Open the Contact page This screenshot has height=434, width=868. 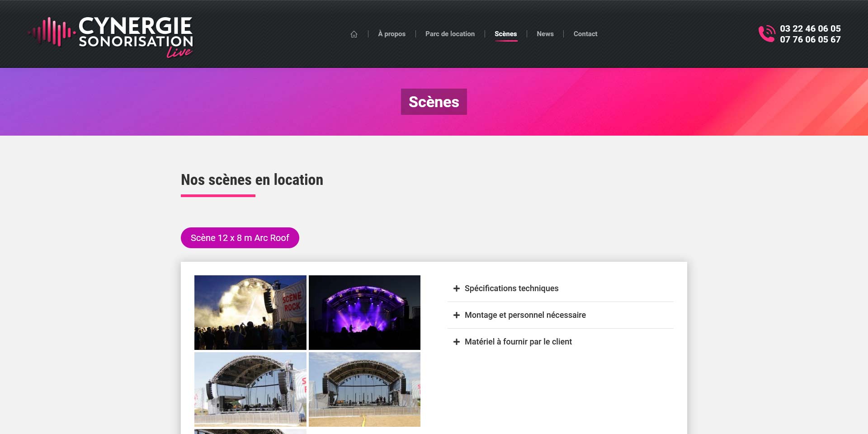[585, 34]
